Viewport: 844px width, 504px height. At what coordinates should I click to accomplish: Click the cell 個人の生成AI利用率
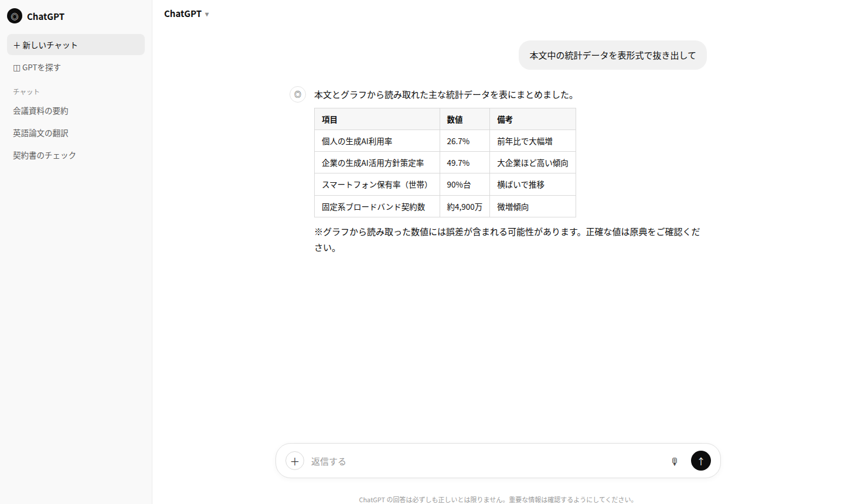(377, 141)
